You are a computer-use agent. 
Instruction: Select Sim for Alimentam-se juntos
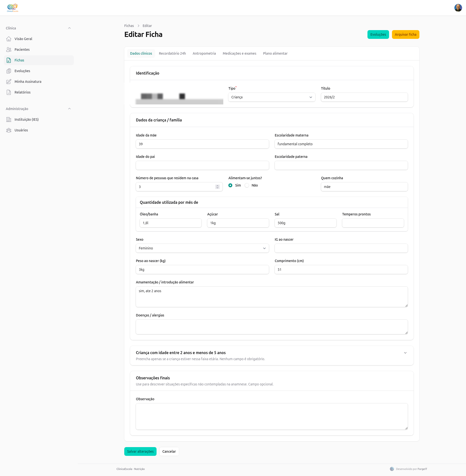pyautogui.click(x=230, y=185)
